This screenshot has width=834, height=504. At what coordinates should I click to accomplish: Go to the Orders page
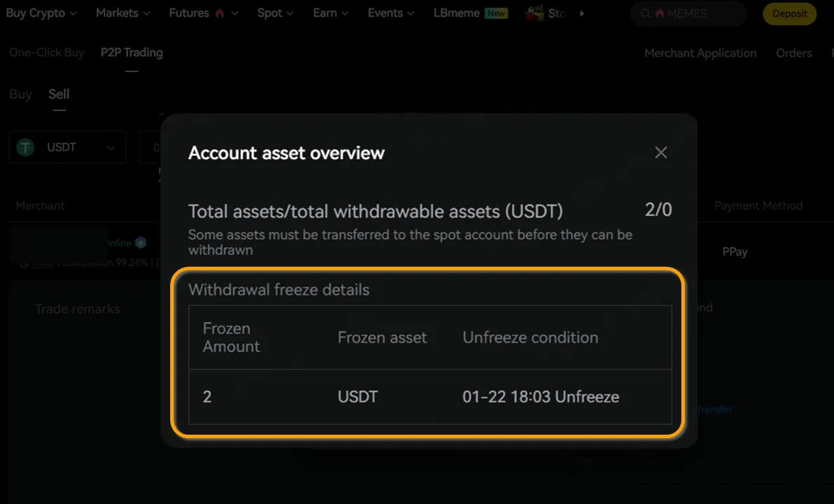click(x=793, y=53)
